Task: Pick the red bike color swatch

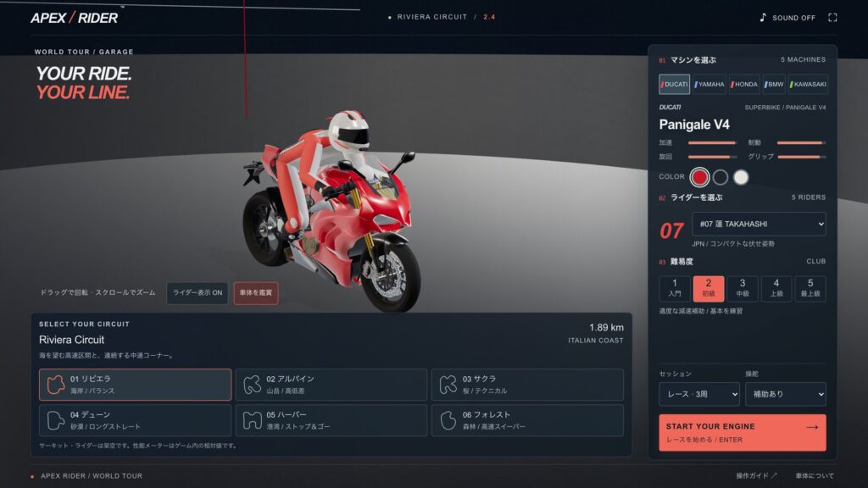Action: (699, 177)
